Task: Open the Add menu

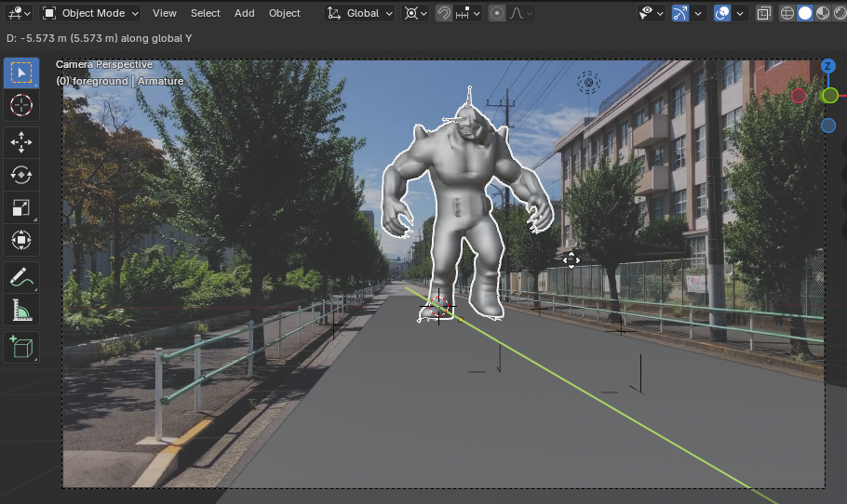Action: tap(245, 13)
